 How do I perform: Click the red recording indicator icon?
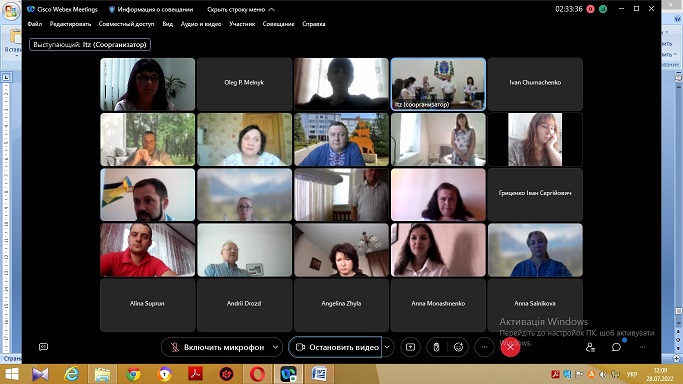point(591,9)
